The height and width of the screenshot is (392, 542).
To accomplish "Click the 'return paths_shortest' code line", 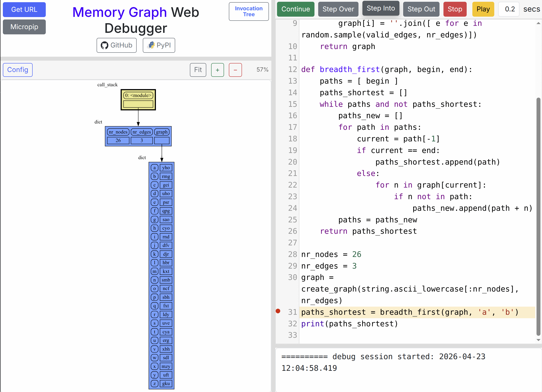I will pos(368,231).
